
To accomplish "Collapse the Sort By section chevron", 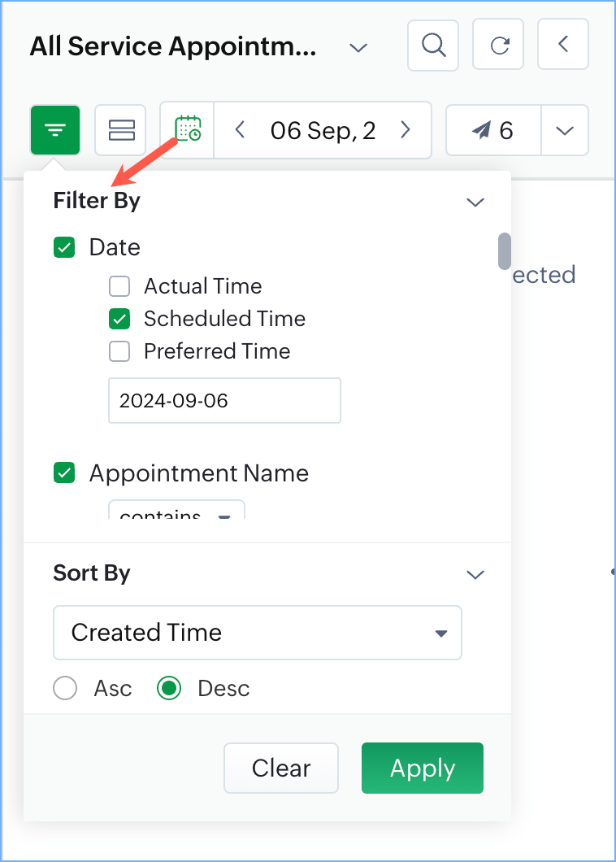I will (475, 575).
